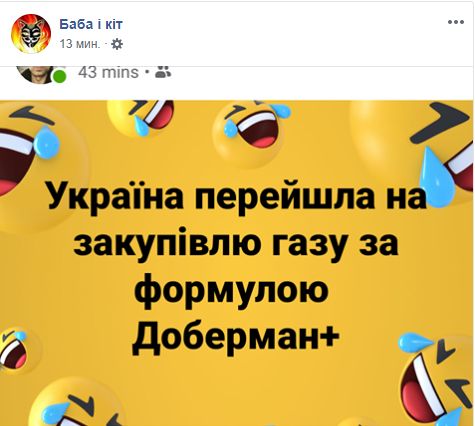Open the Баба і кіт profile avatar
The height and width of the screenshot is (426, 475).
tap(31, 34)
